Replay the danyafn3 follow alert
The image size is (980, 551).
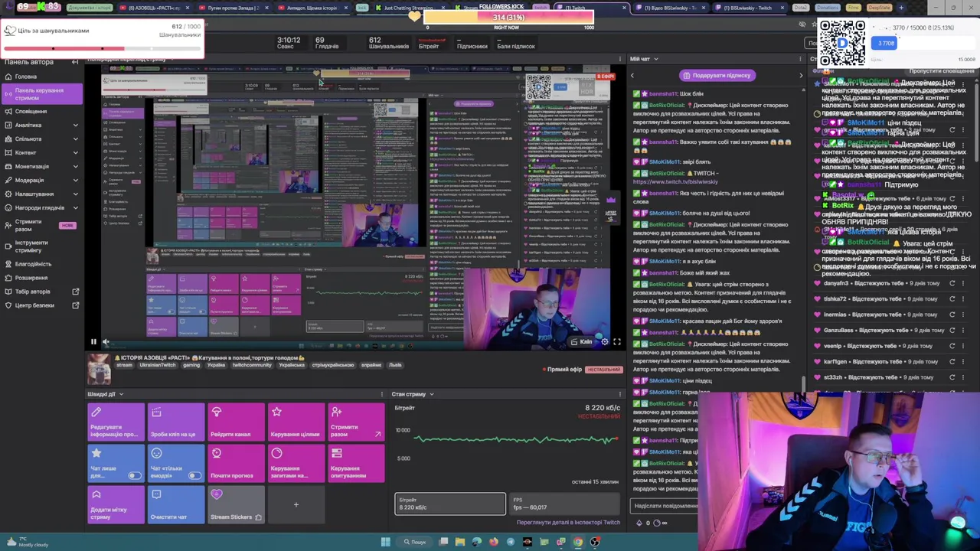tap(952, 283)
